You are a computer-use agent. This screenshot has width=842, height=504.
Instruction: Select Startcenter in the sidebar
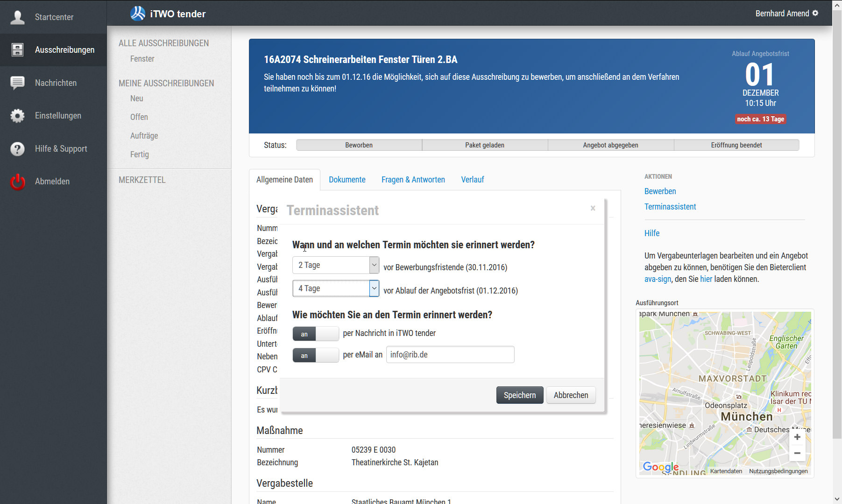[54, 17]
